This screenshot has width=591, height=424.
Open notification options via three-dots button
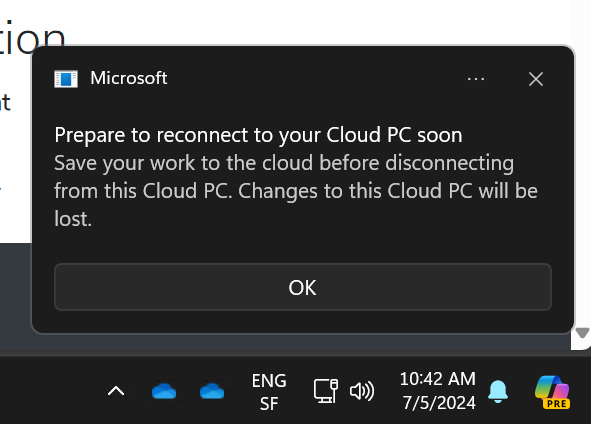pos(476,79)
